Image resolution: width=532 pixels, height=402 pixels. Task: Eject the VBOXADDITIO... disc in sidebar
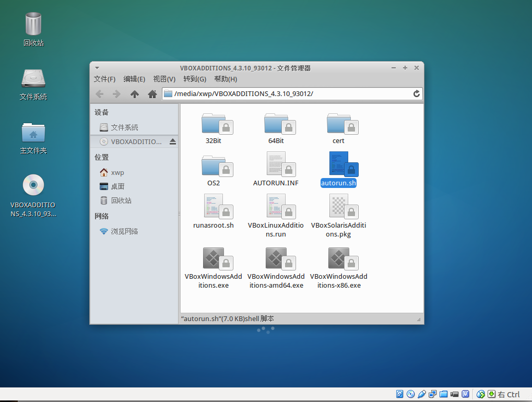(173, 141)
